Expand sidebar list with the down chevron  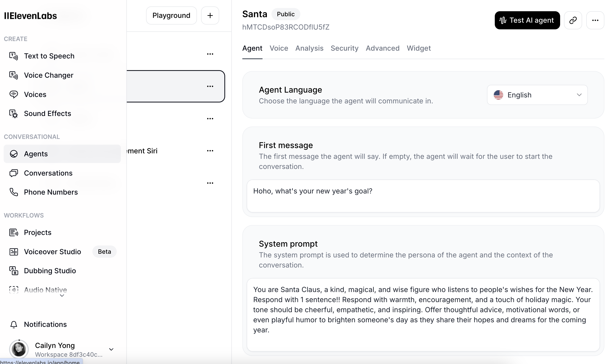(x=62, y=295)
